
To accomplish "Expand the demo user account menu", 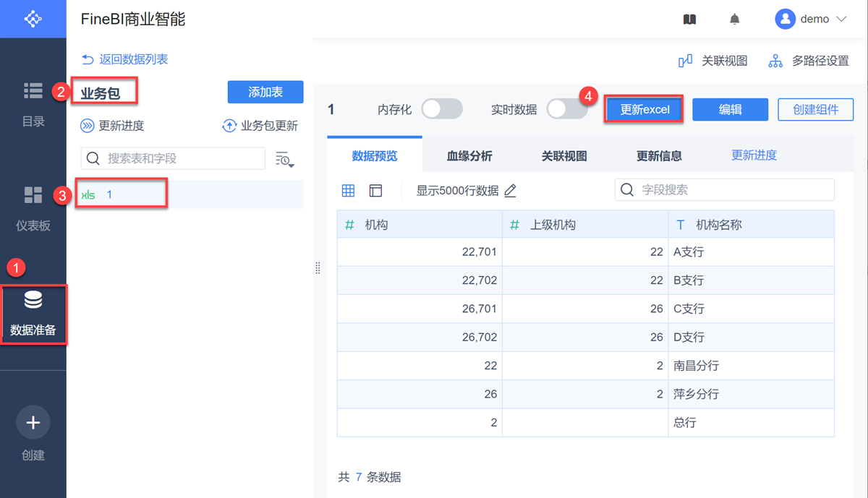I will tap(811, 20).
